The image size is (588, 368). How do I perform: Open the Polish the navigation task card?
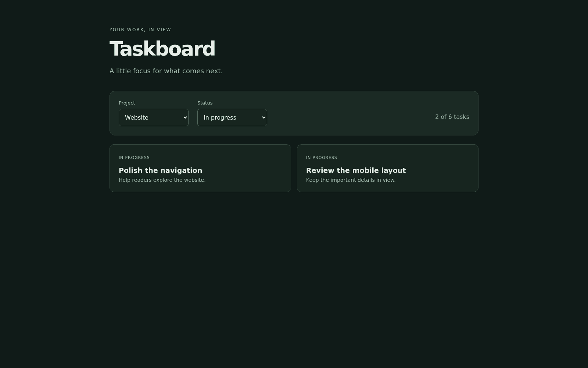[x=200, y=168]
